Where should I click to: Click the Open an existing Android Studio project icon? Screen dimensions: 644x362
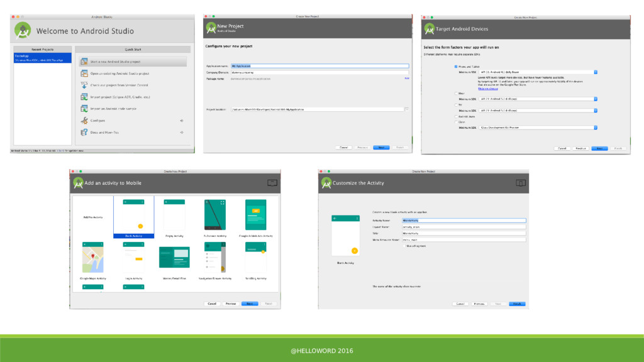click(x=84, y=74)
